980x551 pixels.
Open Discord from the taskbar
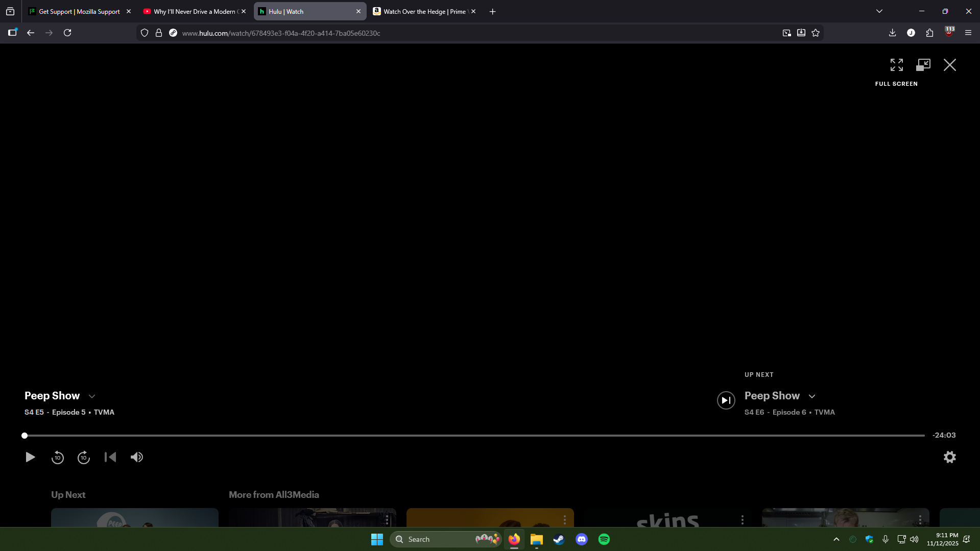click(x=582, y=539)
